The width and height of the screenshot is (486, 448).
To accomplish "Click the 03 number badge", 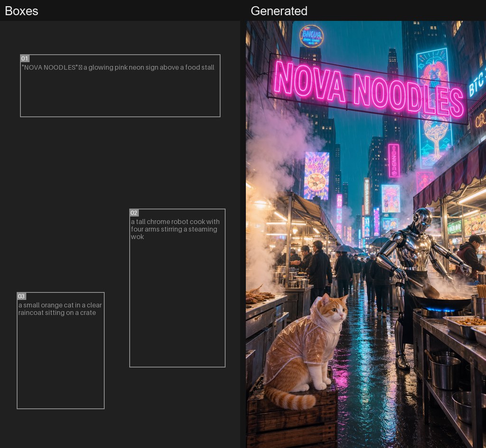I will pyautogui.click(x=21, y=296).
